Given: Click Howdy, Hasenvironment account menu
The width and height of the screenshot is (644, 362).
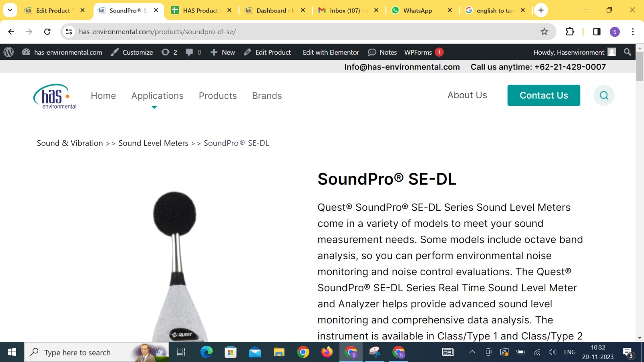Looking at the screenshot, I should [x=574, y=52].
